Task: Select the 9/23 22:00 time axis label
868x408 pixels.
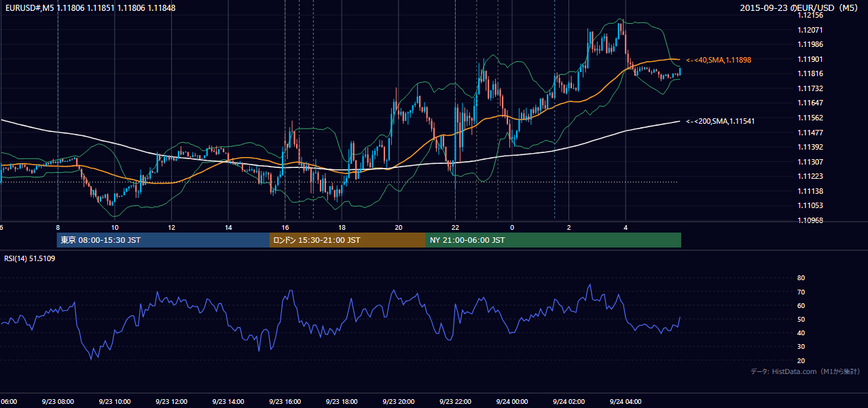Action: [455, 401]
